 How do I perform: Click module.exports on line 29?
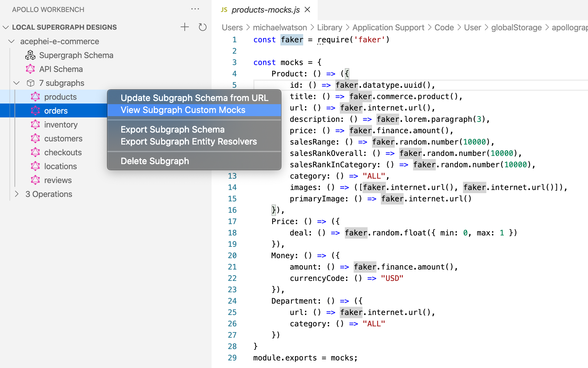pyautogui.click(x=285, y=358)
